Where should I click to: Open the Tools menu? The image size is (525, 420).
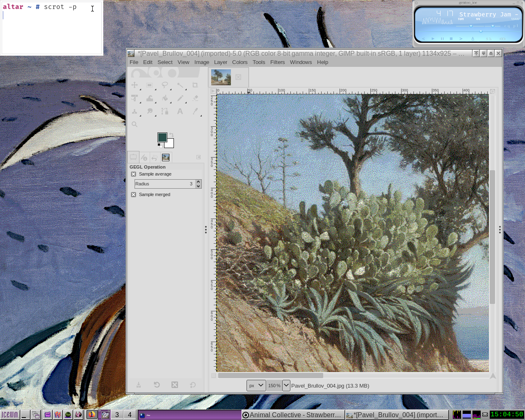pyautogui.click(x=259, y=62)
